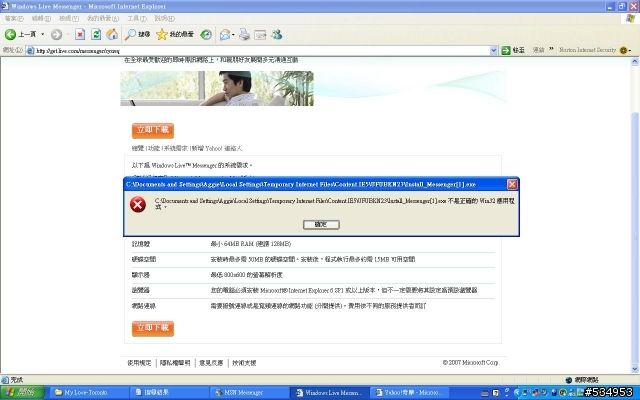Click the IE page icon in title bar
Viewport: 640px width, 400px height.
click(5, 6)
